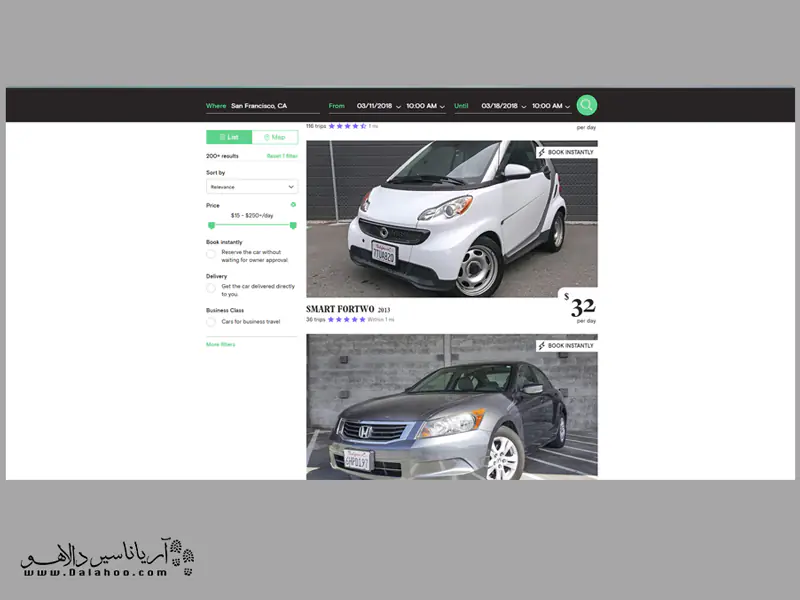Click the More filters link

tap(220, 344)
